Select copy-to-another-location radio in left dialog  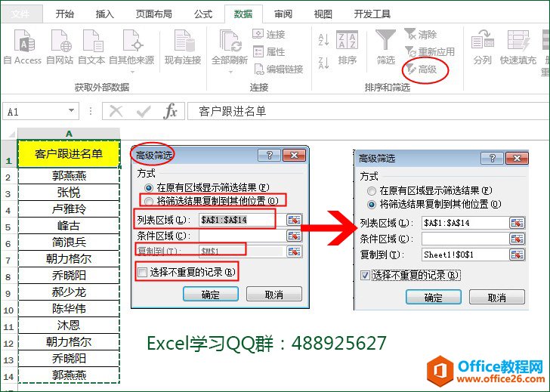149,201
